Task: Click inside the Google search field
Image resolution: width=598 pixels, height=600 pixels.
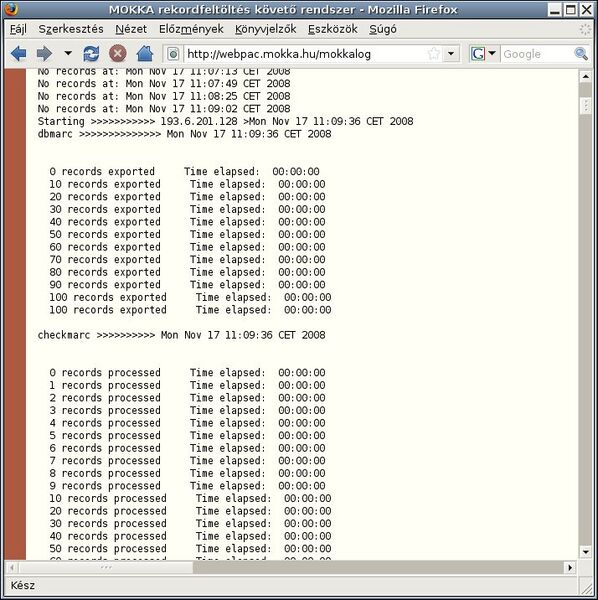Action: click(x=537, y=54)
